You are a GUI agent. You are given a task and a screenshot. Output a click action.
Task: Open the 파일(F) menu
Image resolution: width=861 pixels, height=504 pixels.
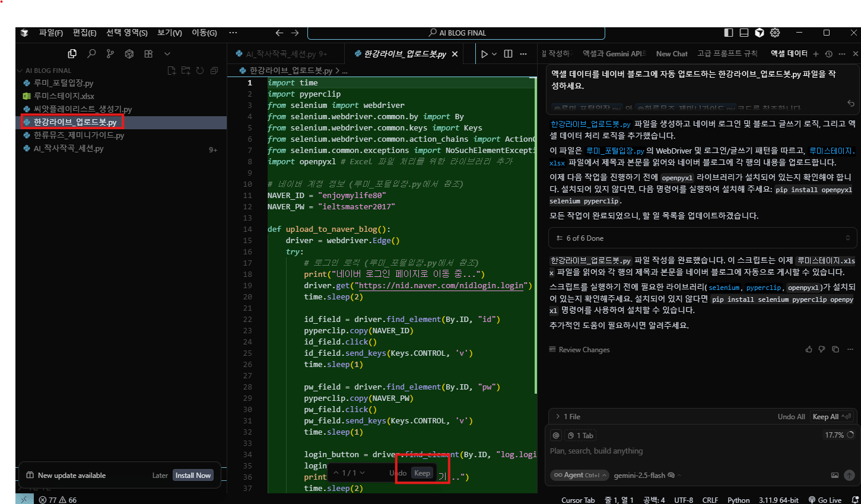click(x=50, y=33)
